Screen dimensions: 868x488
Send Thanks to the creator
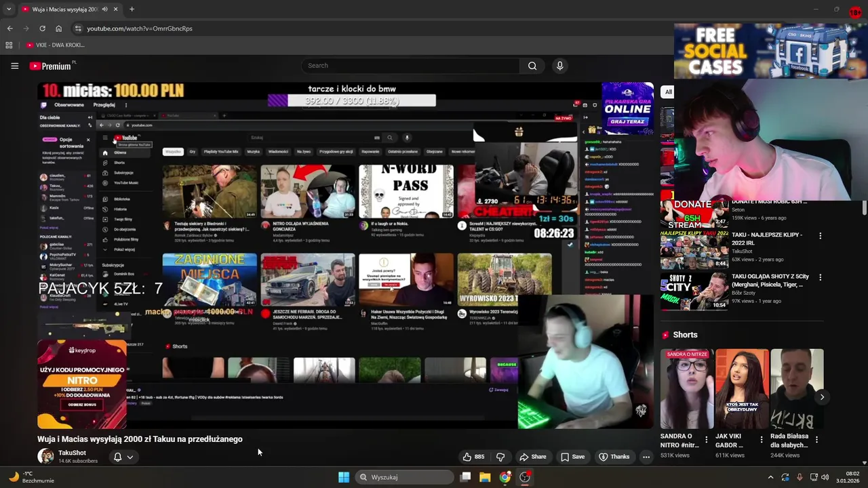click(x=614, y=457)
